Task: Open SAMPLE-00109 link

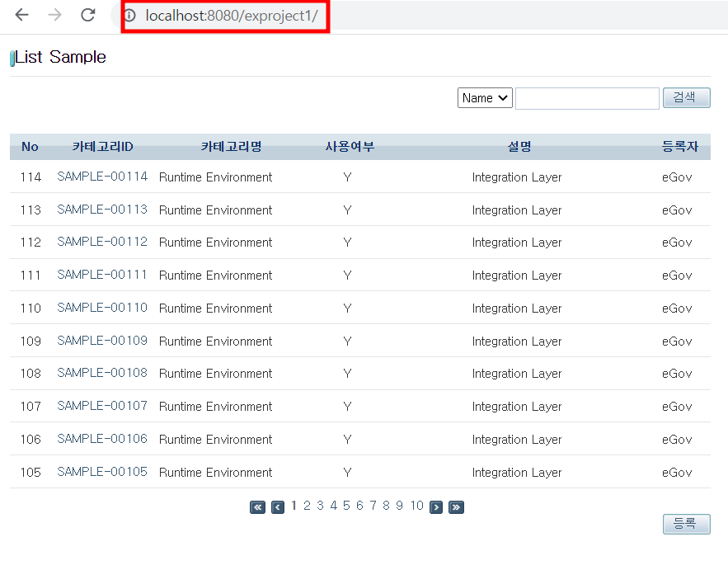Action: click(102, 341)
